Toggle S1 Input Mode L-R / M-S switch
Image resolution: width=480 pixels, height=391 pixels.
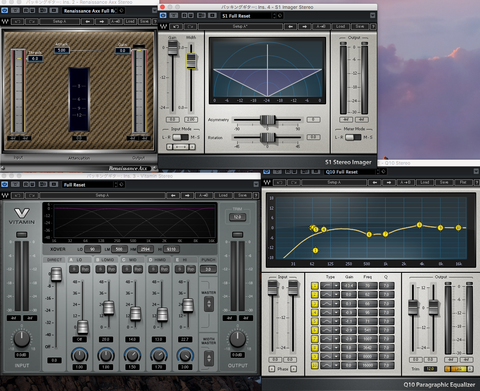coord(180,137)
